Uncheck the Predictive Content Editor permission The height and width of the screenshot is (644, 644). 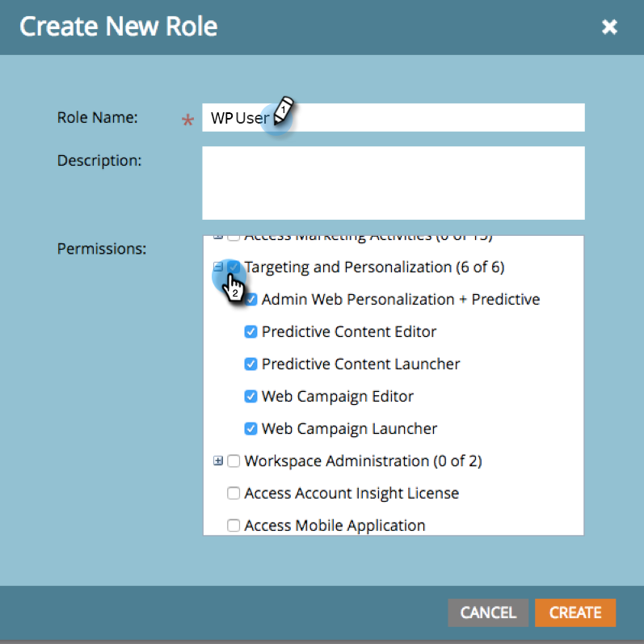pyautogui.click(x=250, y=332)
